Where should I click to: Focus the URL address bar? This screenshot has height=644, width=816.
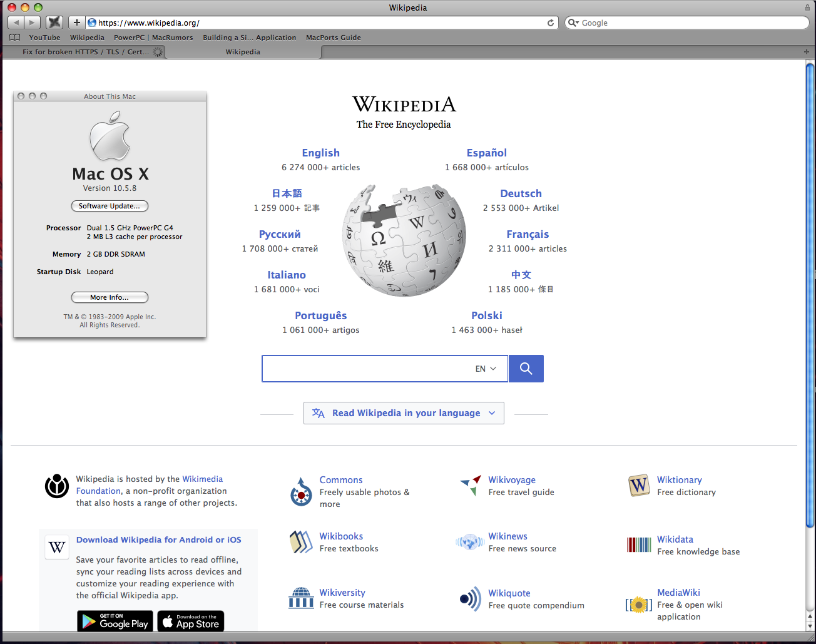(x=322, y=23)
